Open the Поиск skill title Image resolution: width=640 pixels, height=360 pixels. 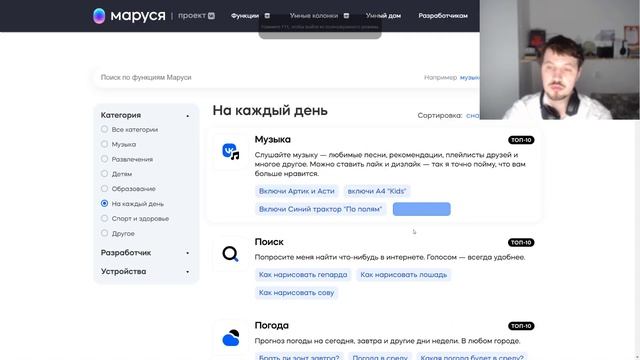click(x=269, y=242)
